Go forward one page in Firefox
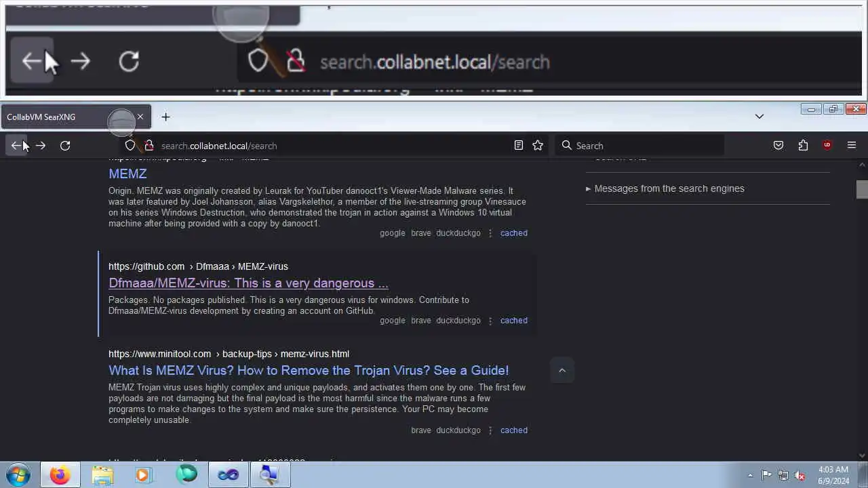This screenshot has height=488, width=868. pos(41,146)
